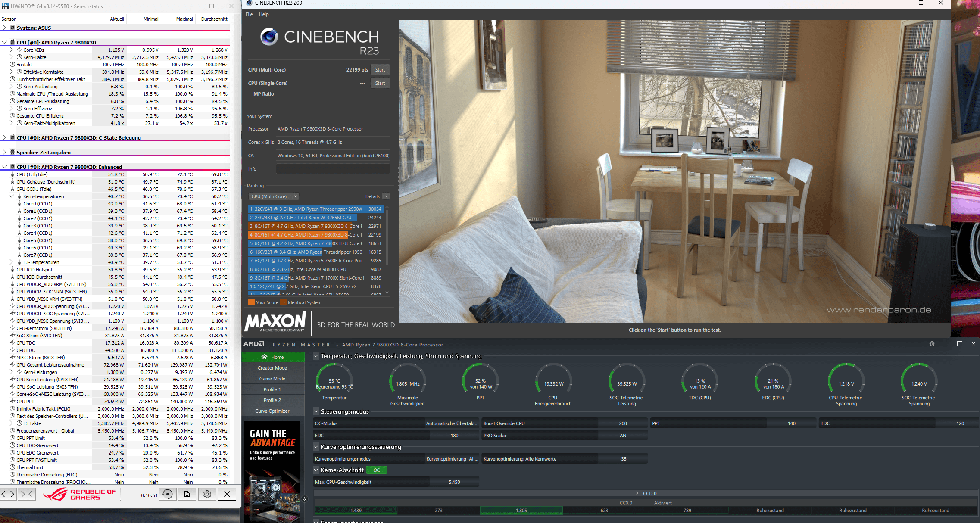This screenshot has height=523, width=980.
Task: Open the CPU (Multi Core) ranking dropdown
Action: [x=274, y=196]
